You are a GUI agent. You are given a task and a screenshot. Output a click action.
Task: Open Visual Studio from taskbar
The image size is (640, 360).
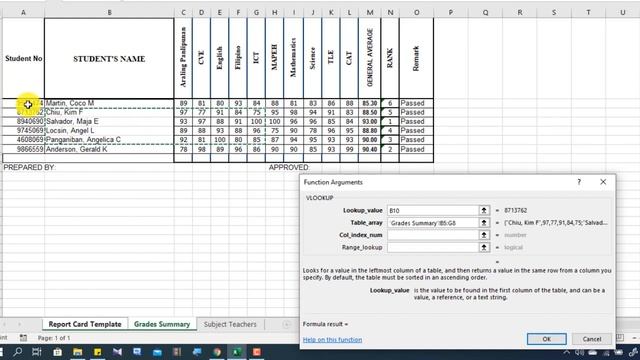click(118, 352)
